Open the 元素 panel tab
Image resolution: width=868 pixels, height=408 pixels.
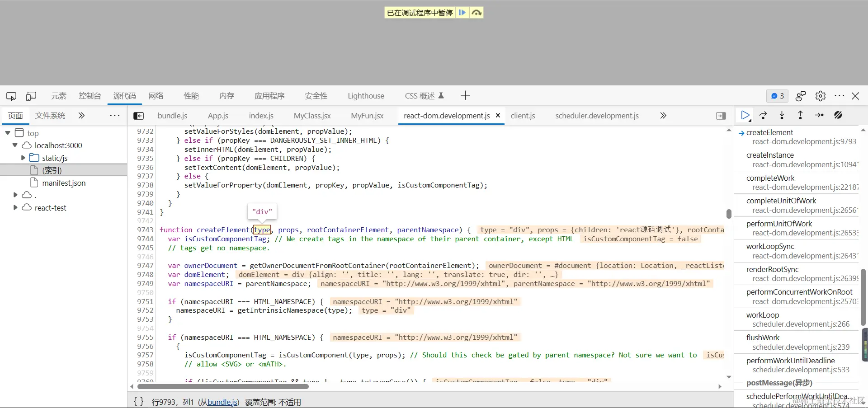[59, 96]
